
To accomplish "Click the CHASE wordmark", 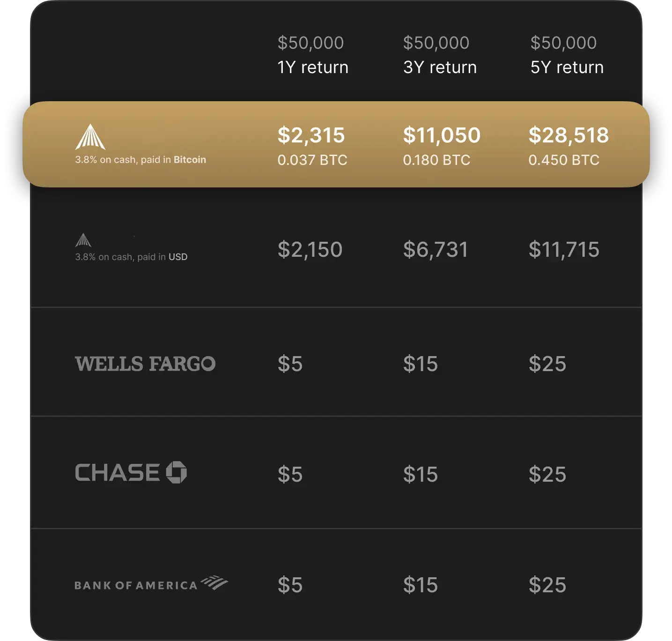I will pyautogui.click(x=118, y=473).
